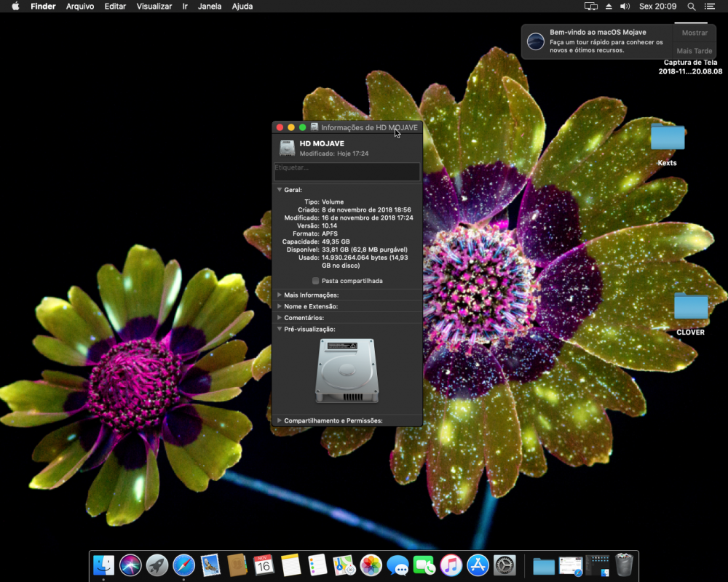Open the Ajuda menu
This screenshot has width=728, height=582.
[242, 6]
